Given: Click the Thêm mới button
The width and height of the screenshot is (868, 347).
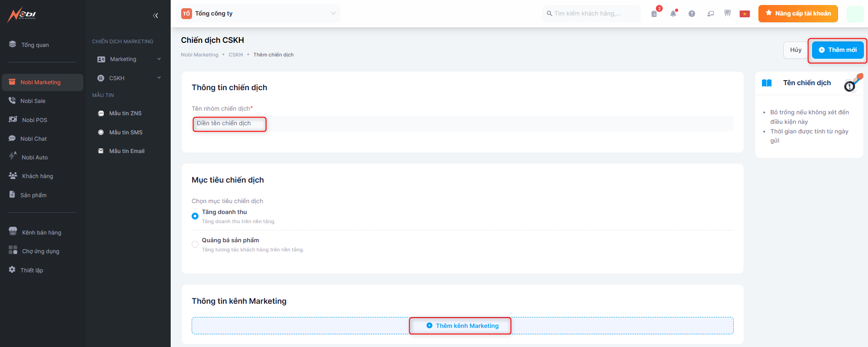Looking at the screenshot, I should coord(838,50).
